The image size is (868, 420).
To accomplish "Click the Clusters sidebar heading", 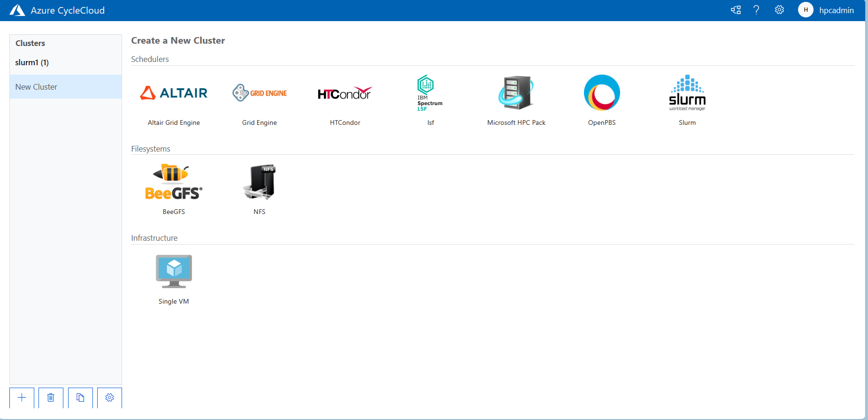I will [30, 43].
